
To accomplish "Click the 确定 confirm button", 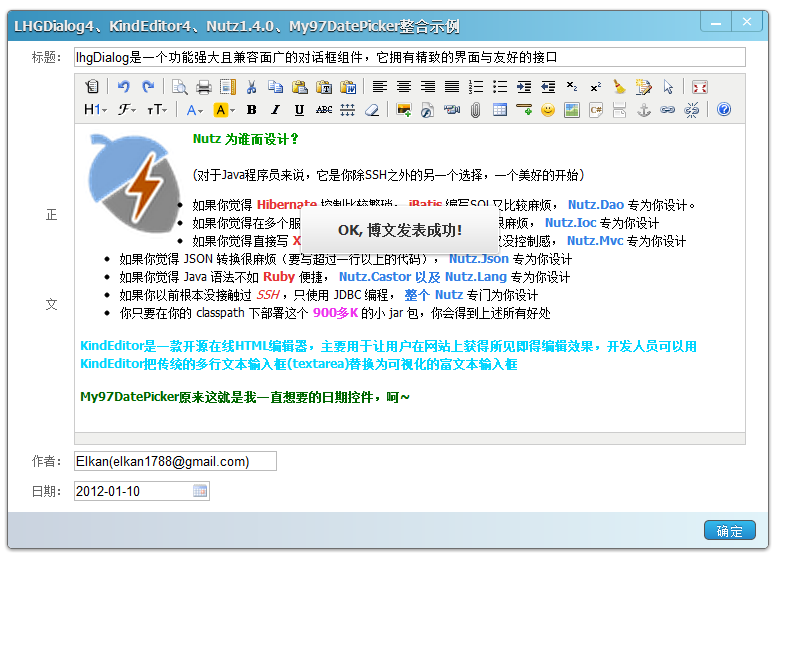I will [730, 530].
